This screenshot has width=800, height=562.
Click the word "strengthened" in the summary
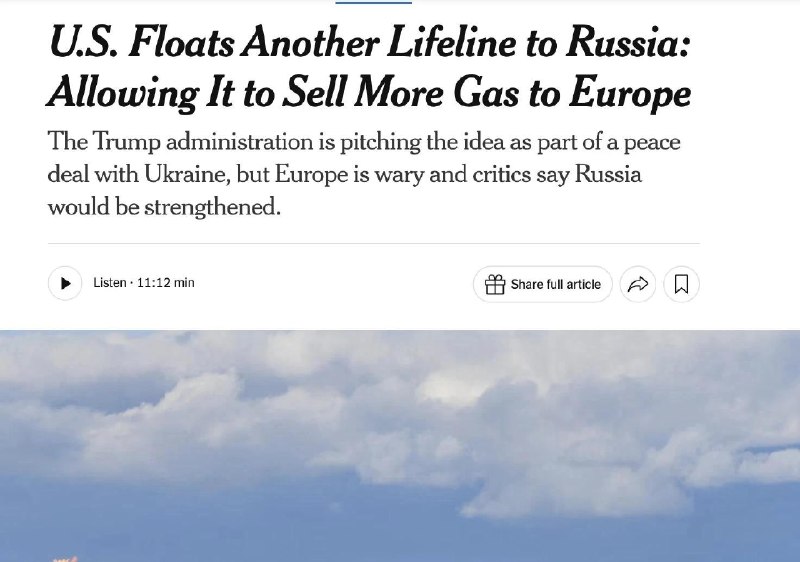coord(212,208)
